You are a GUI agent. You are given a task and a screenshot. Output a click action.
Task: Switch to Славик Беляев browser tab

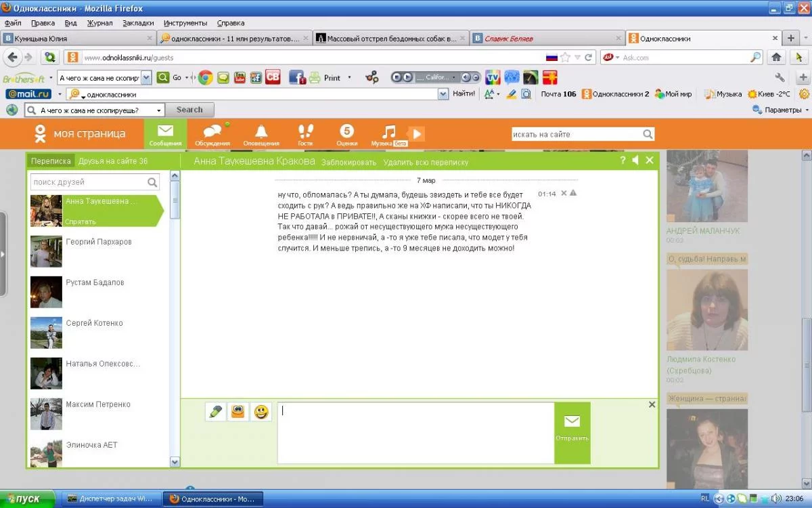click(x=547, y=39)
